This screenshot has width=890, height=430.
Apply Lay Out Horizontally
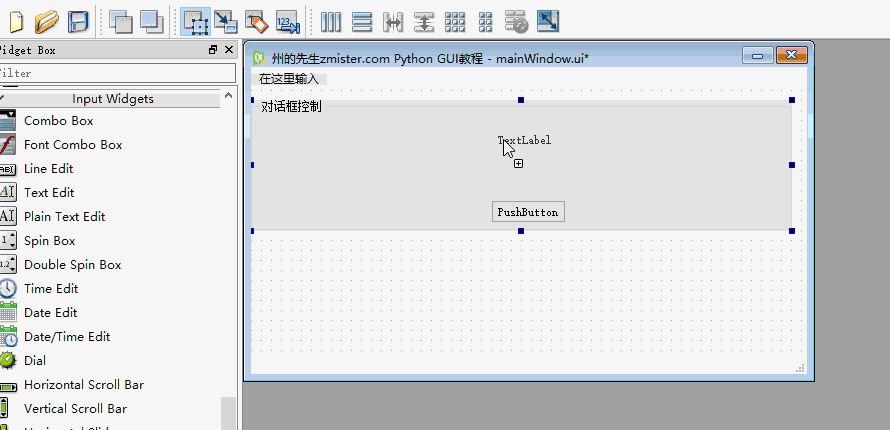coord(331,22)
